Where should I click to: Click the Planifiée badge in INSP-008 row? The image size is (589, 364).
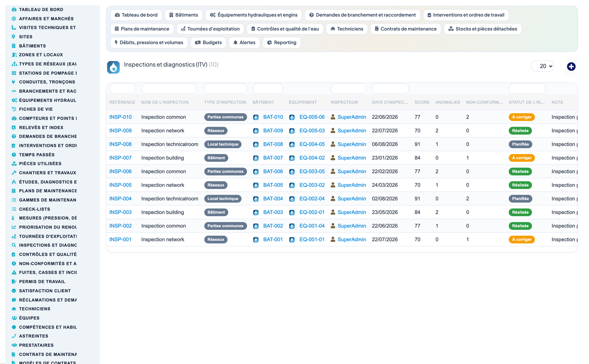(x=521, y=144)
